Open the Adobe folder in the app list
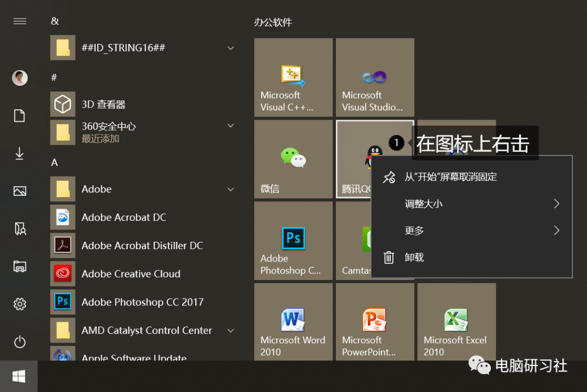Viewport: 587px width, 392px height. pos(144,189)
